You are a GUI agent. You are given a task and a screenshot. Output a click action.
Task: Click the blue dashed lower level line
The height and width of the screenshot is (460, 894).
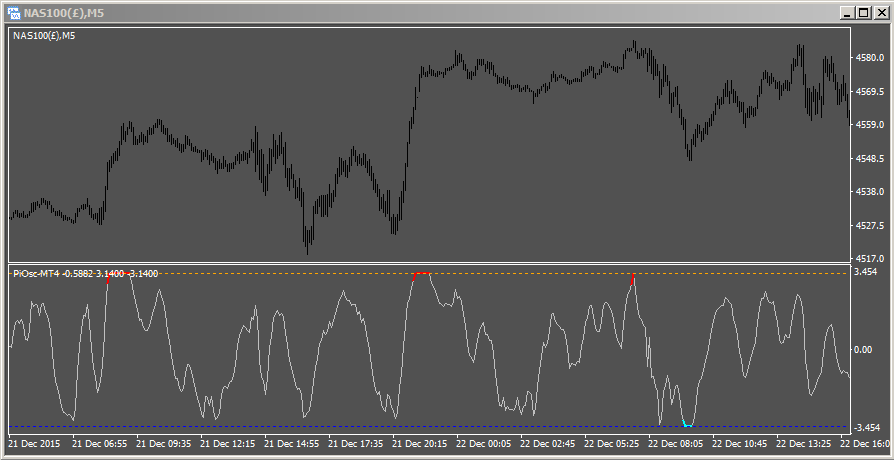pos(429,426)
